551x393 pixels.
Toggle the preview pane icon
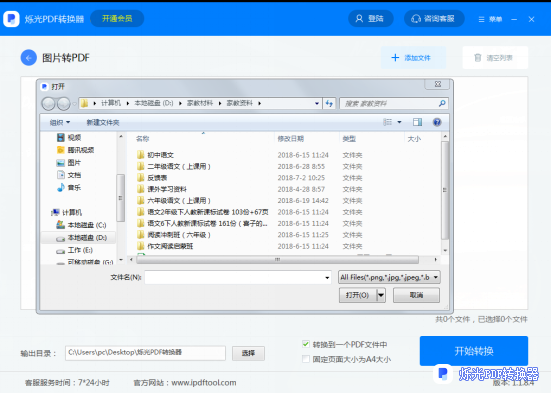tap(417, 122)
